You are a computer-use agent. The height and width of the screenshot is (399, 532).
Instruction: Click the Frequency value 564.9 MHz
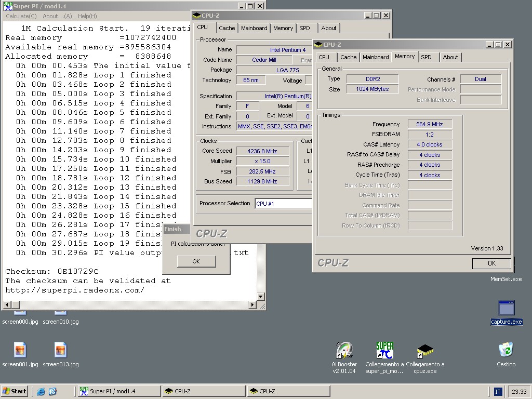point(430,124)
